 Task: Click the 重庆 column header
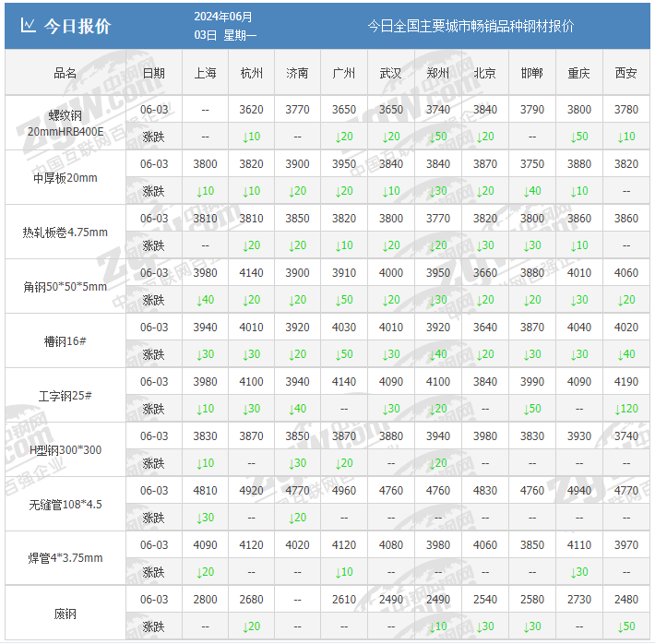pyautogui.click(x=579, y=73)
